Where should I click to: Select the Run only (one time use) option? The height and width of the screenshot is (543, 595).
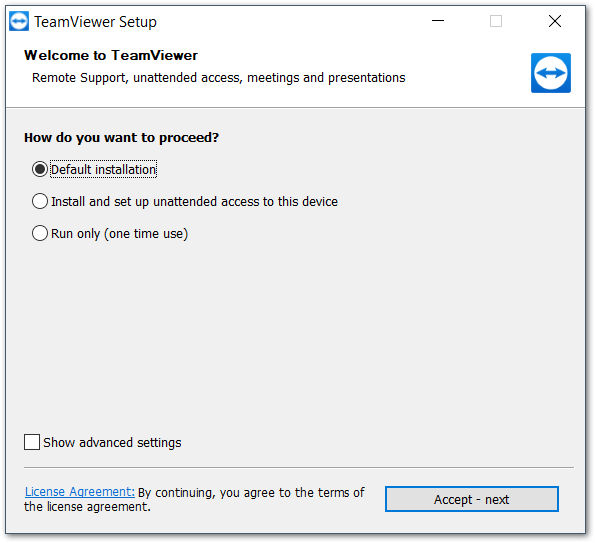pos(40,233)
